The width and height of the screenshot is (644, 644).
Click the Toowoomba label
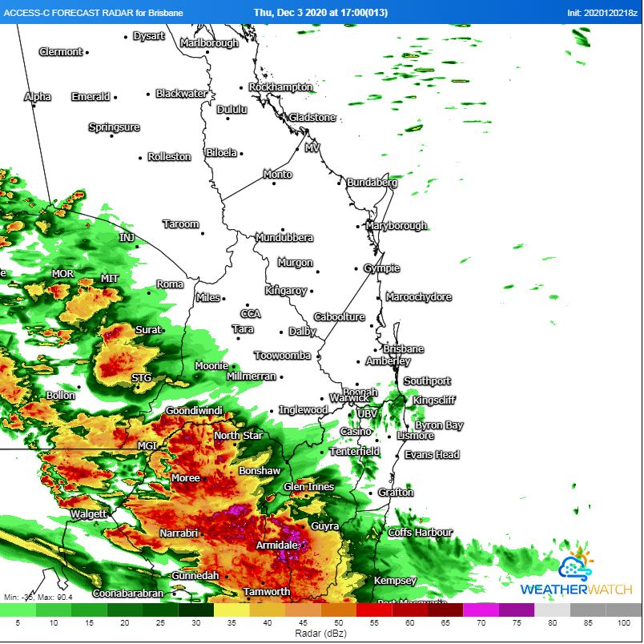(283, 356)
